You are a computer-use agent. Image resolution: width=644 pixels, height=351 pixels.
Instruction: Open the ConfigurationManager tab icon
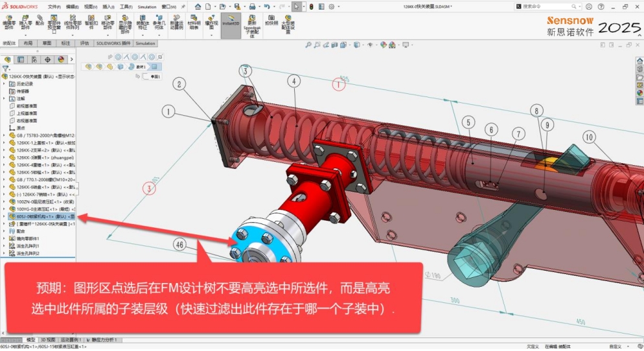(x=34, y=59)
